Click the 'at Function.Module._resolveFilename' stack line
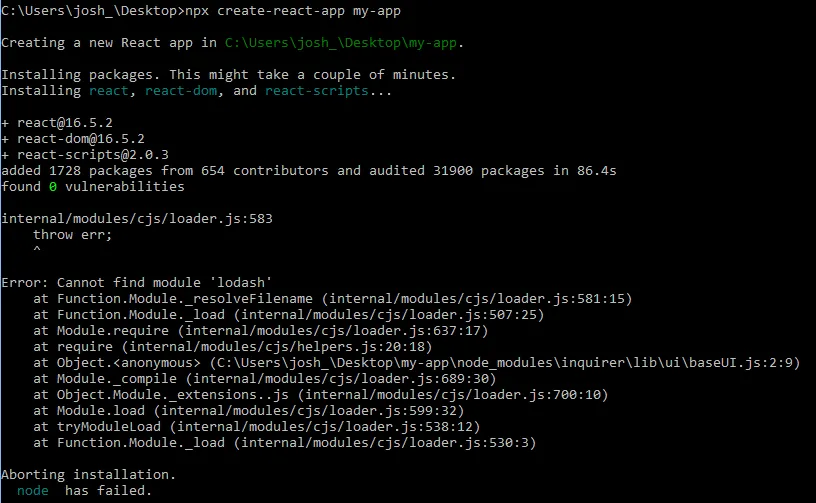The image size is (816, 503). pos(333,299)
